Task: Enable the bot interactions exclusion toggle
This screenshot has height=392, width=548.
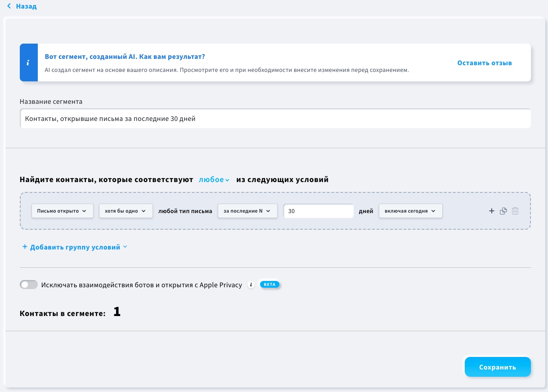Action: coord(29,285)
